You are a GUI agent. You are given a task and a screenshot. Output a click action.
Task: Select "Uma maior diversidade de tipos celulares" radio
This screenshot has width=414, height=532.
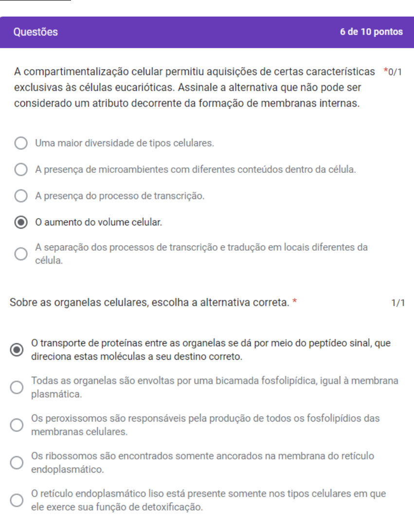pos(21,144)
